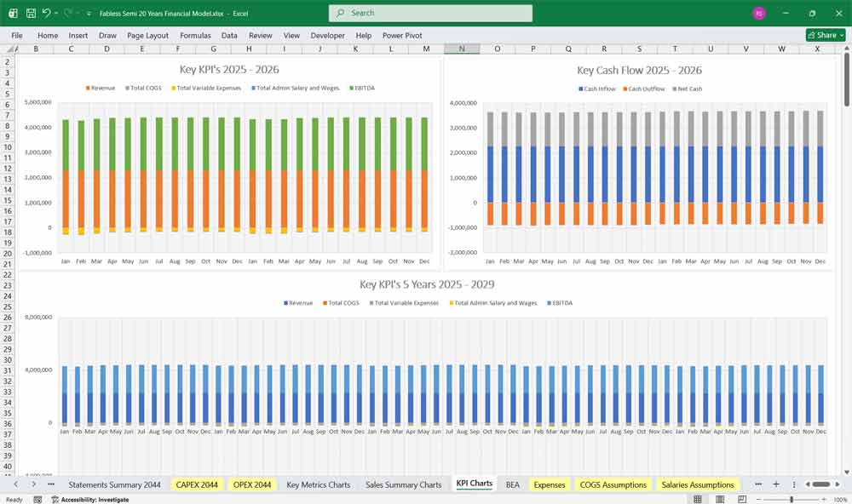This screenshot has height=504, width=852.
Task: Click the Undo arrow icon
Action: (47, 14)
